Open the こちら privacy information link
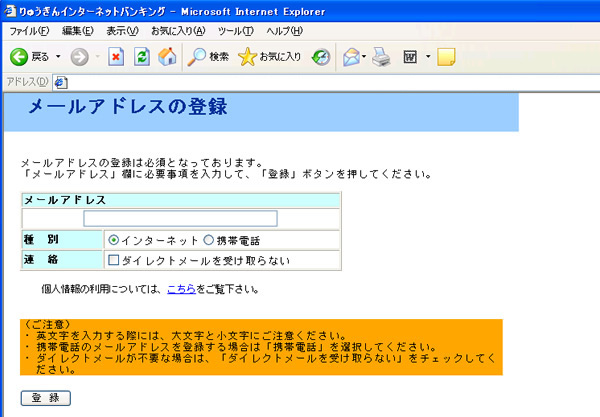 coord(181,289)
